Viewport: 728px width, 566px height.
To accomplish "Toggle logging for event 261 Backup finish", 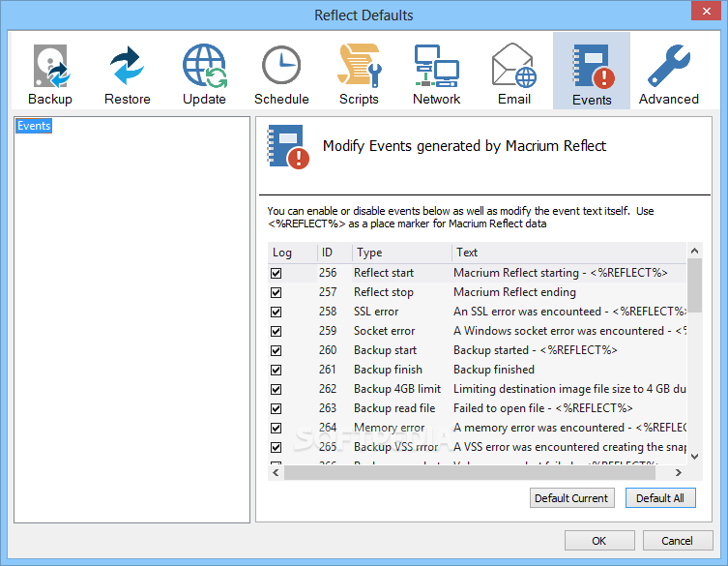I will click(x=277, y=370).
